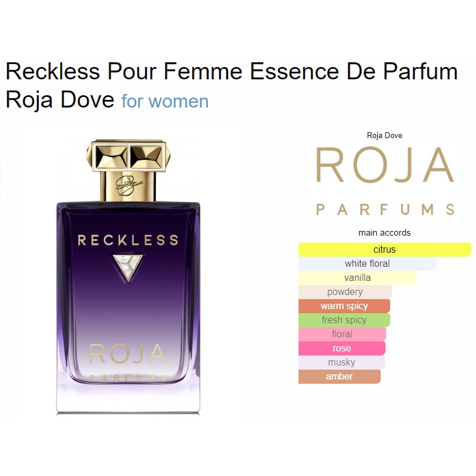Select the musky accord bar
Image resolution: width=476 pixels, height=476 pixels.
point(341,362)
